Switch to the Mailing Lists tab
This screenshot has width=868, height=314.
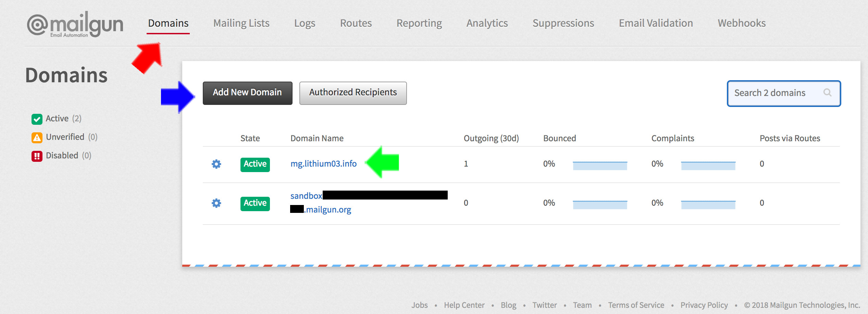(x=241, y=23)
